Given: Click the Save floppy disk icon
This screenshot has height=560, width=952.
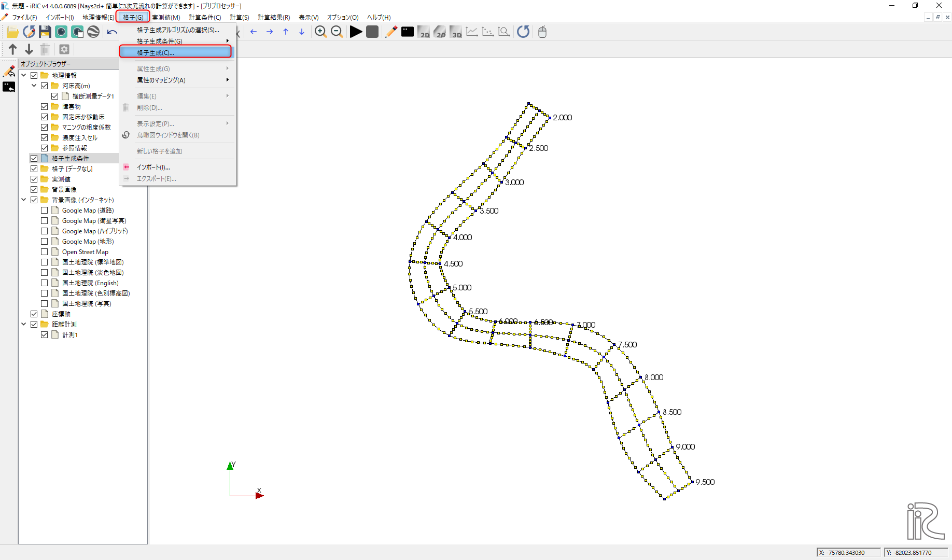Looking at the screenshot, I should 45,32.
